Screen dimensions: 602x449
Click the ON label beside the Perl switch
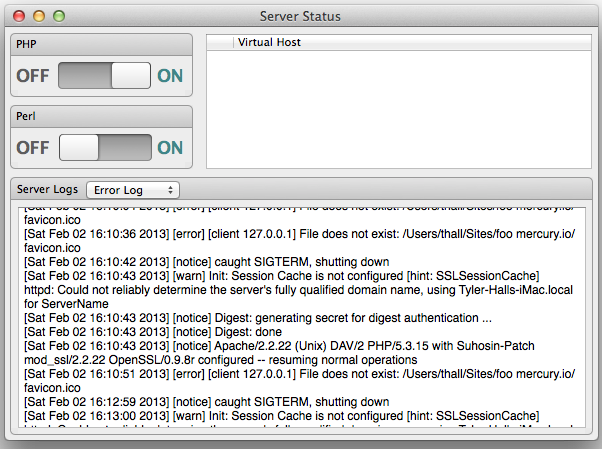tap(170, 147)
